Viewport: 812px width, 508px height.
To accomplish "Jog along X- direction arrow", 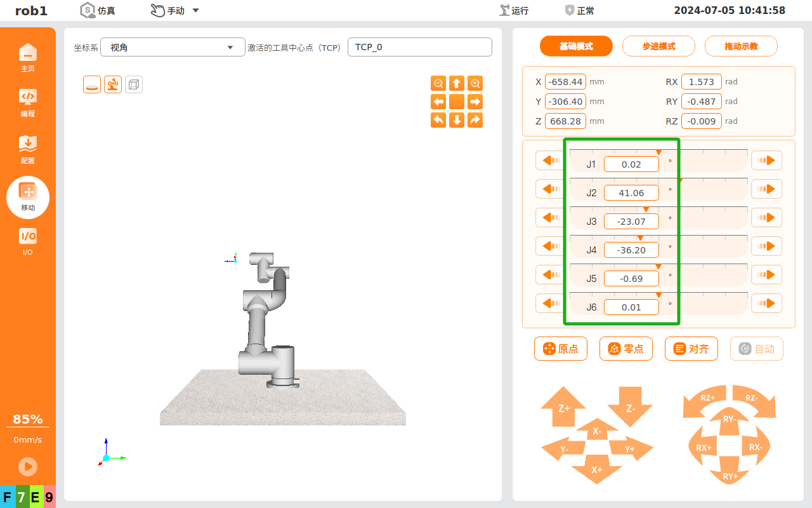I will click(x=597, y=431).
